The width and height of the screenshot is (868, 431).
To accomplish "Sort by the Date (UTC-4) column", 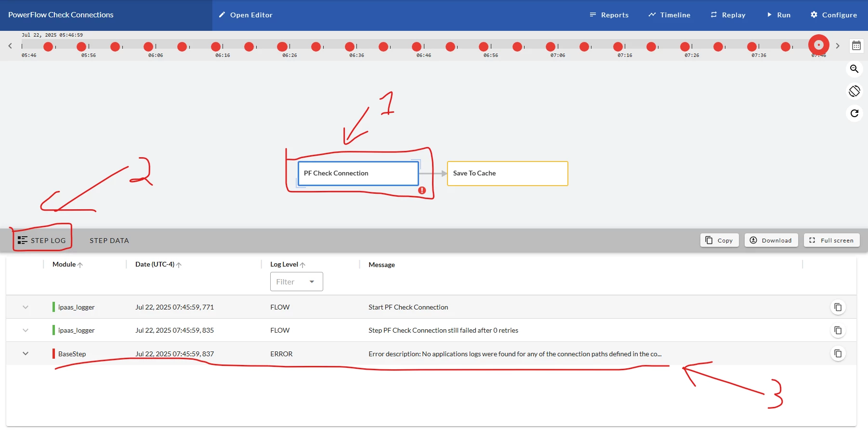I will [x=158, y=265].
